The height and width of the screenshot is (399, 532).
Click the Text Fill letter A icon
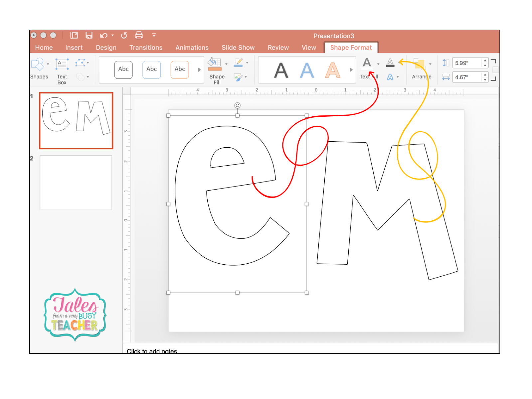(x=367, y=64)
